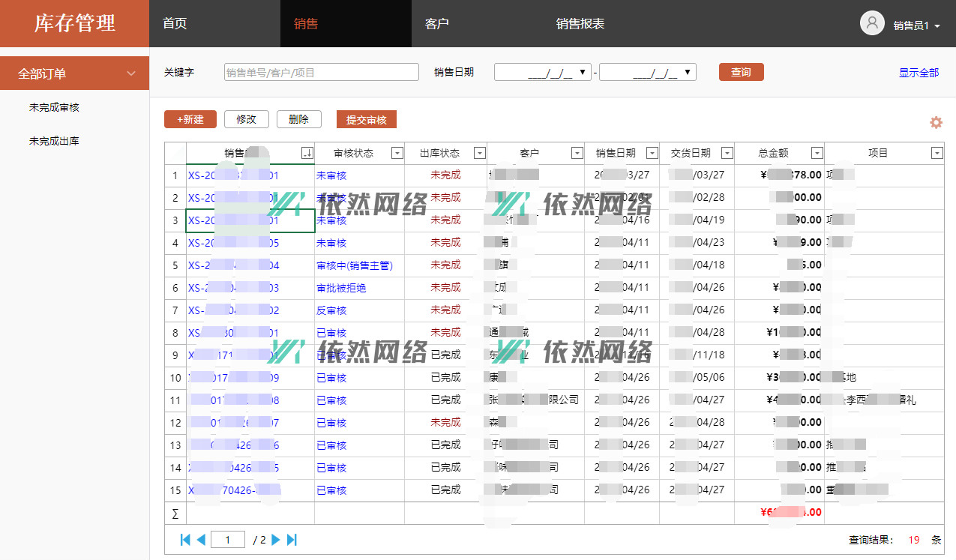Click the keyword search input field
This screenshot has height=560, width=956.
(x=321, y=72)
